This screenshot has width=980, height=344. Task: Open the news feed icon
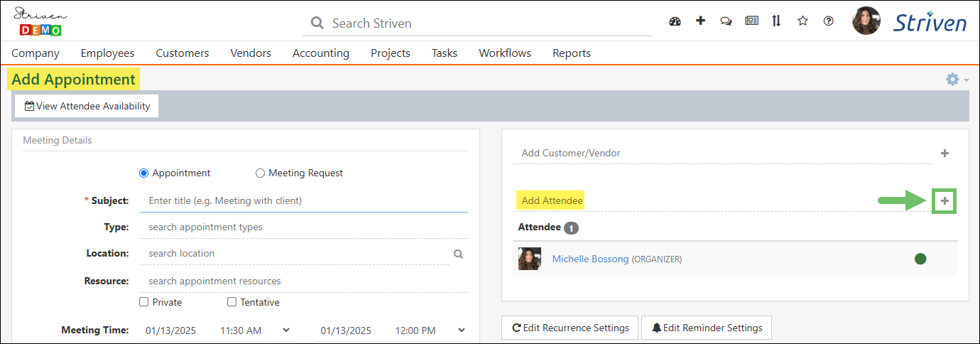coord(751,21)
